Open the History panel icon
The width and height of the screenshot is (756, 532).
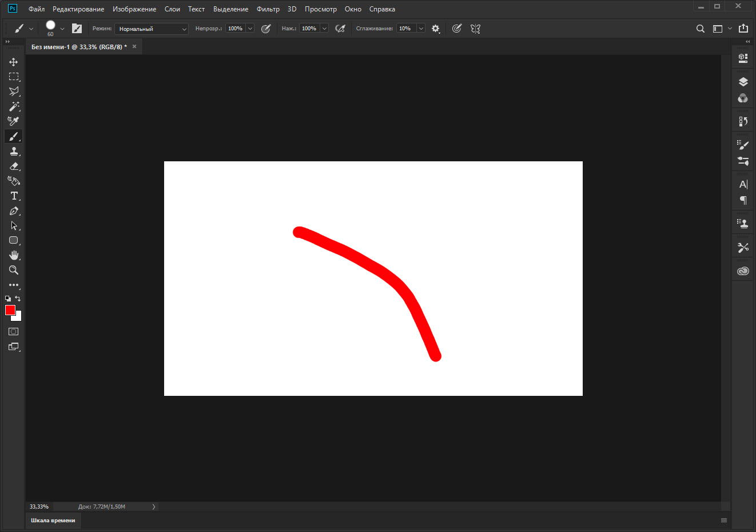click(x=743, y=121)
